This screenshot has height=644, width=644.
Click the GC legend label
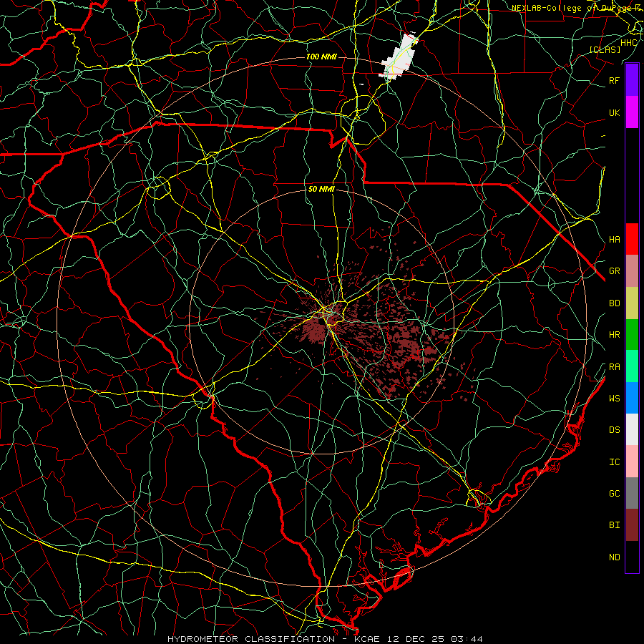pyautogui.click(x=614, y=493)
